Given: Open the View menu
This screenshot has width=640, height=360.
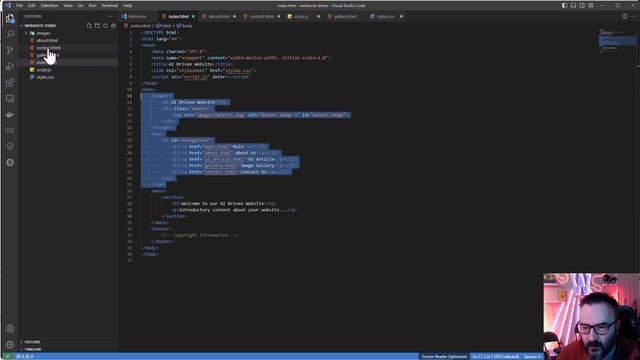Looking at the screenshot, I should click(68, 5).
